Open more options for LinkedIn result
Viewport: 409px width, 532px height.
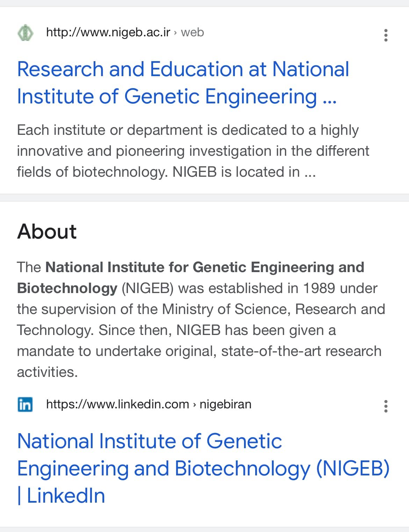click(x=386, y=406)
